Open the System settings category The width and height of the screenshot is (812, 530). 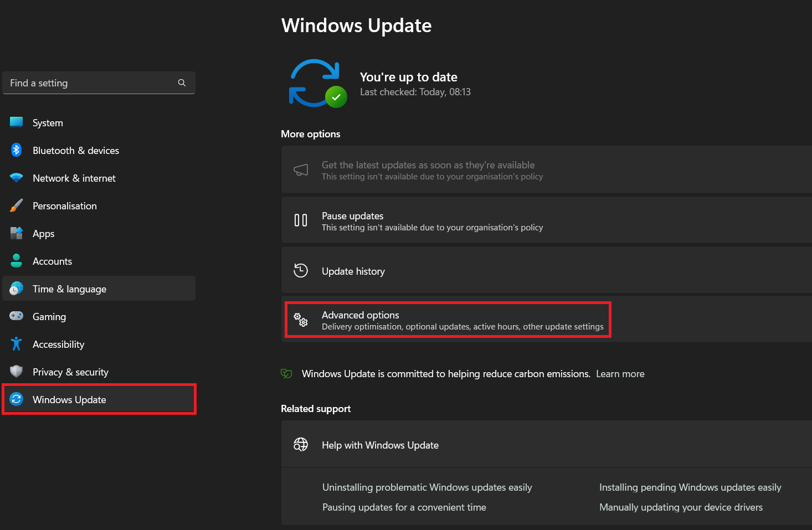(48, 123)
